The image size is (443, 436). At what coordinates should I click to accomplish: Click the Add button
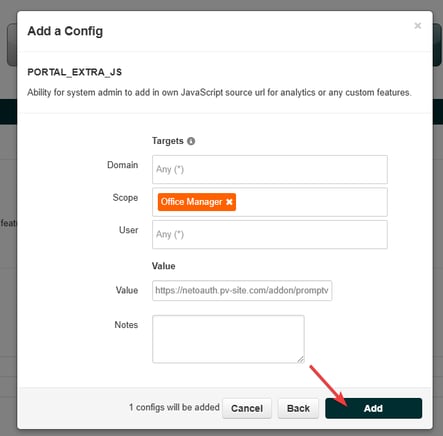point(374,408)
